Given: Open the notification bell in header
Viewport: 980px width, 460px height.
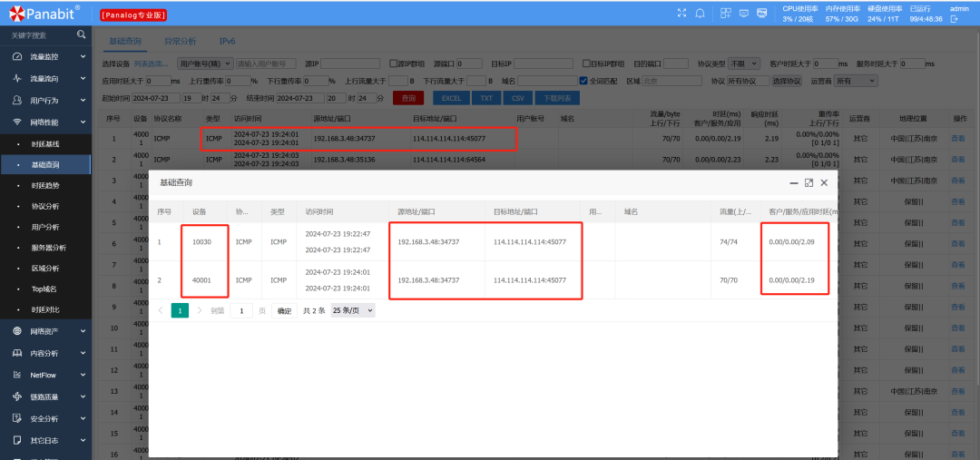Looking at the screenshot, I should point(700,13).
